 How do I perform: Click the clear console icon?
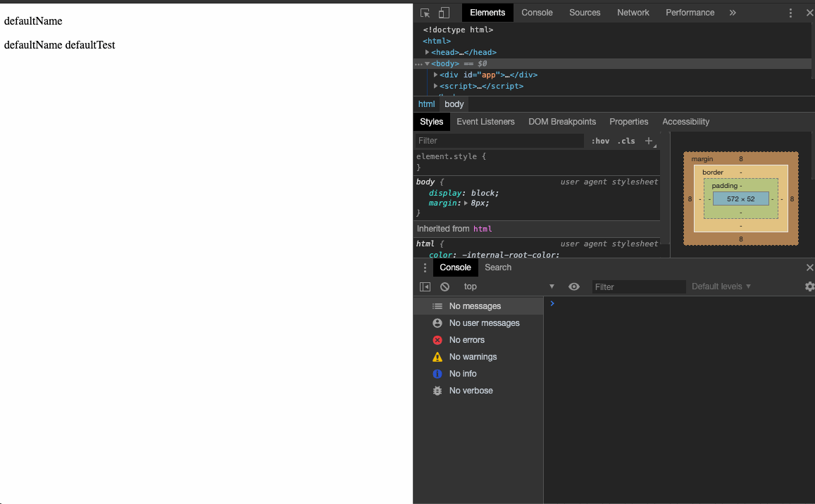[444, 286]
